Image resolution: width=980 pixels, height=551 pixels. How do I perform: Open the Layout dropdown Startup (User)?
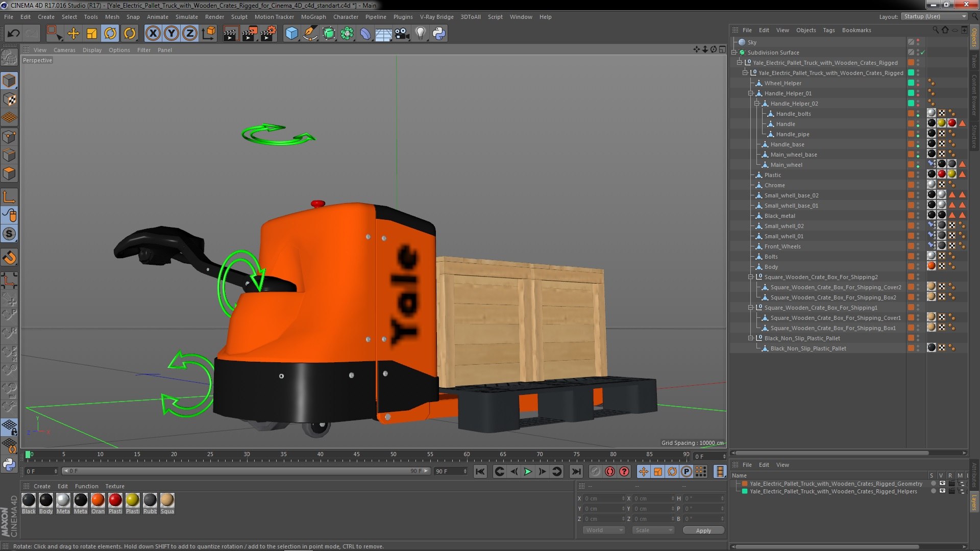pyautogui.click(x=934, y=16)
